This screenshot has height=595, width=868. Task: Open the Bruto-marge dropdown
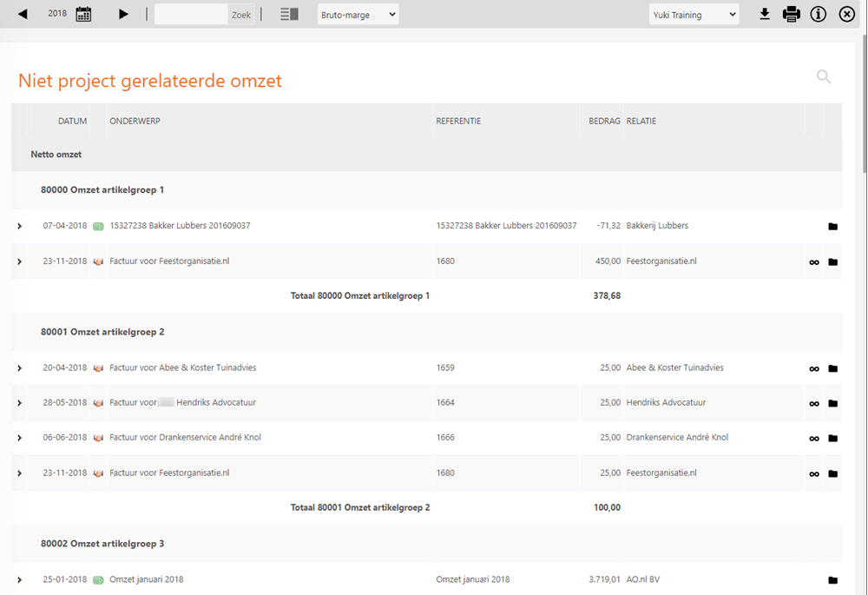(358, 15)
